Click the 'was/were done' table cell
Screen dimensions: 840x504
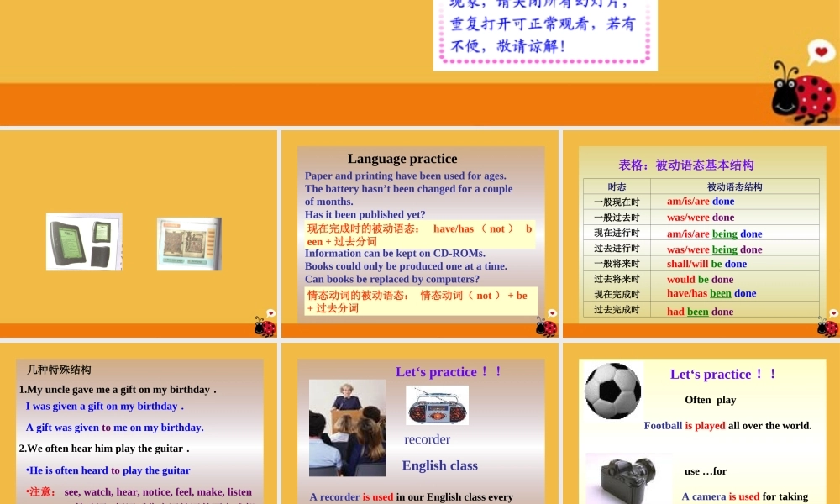tap(734, 218)
